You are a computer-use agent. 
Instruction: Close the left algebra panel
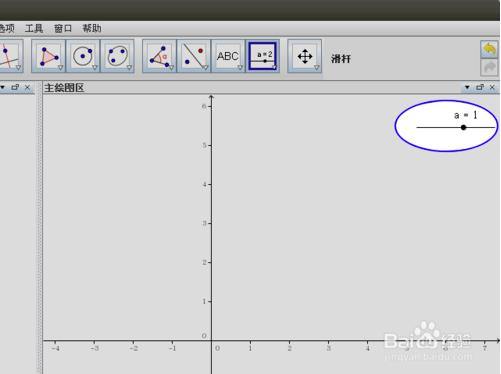[x=27, y=87]
